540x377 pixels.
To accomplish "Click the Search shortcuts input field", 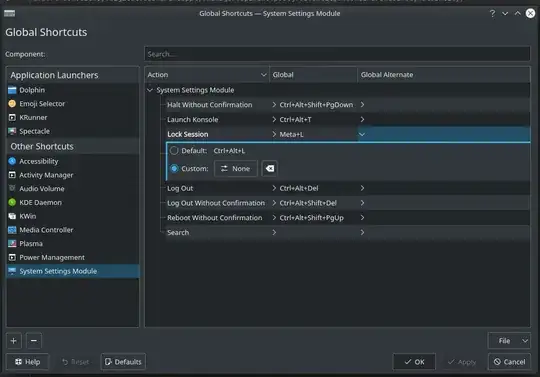I will click(x=337, y=54).
